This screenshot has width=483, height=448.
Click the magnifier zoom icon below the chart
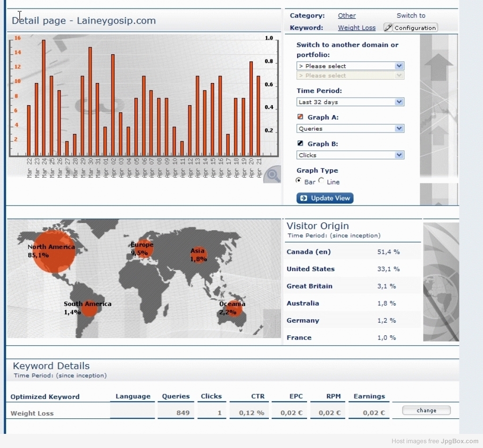coord(272,175)
